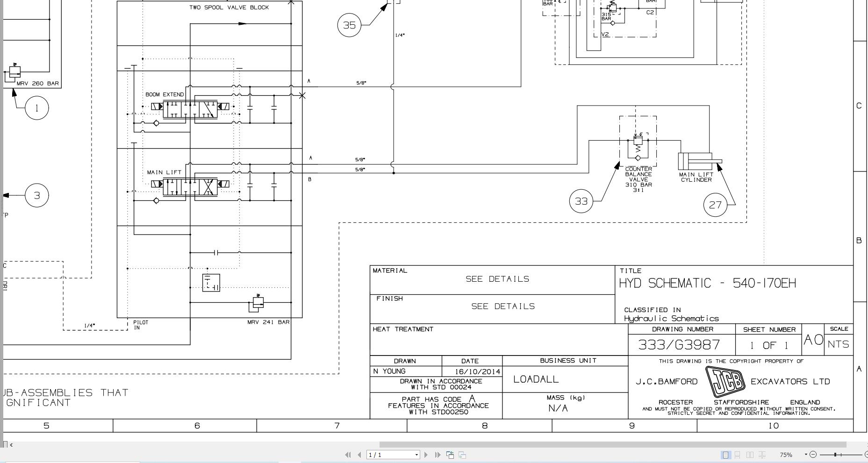Open the page number dropdown

416,455
